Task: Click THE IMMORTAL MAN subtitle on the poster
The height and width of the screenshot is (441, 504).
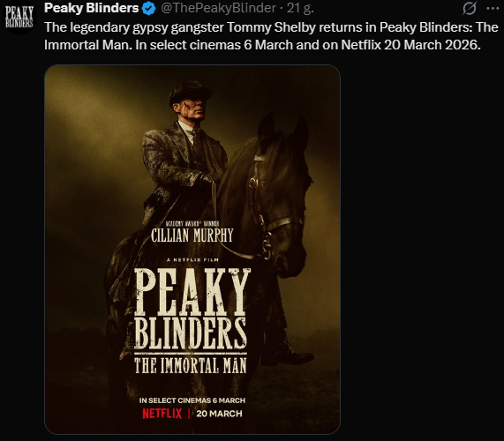Action: [191, 365]
